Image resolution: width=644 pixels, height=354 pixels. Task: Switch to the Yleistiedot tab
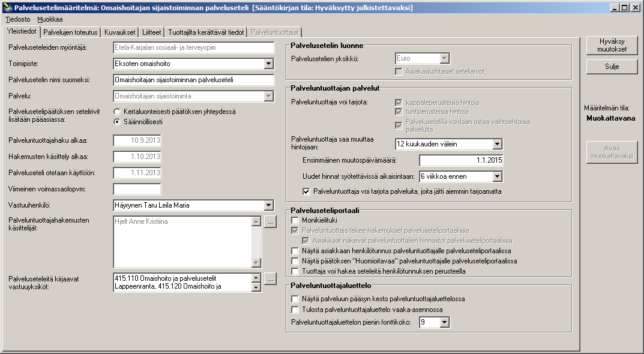[x=22, y=31]
